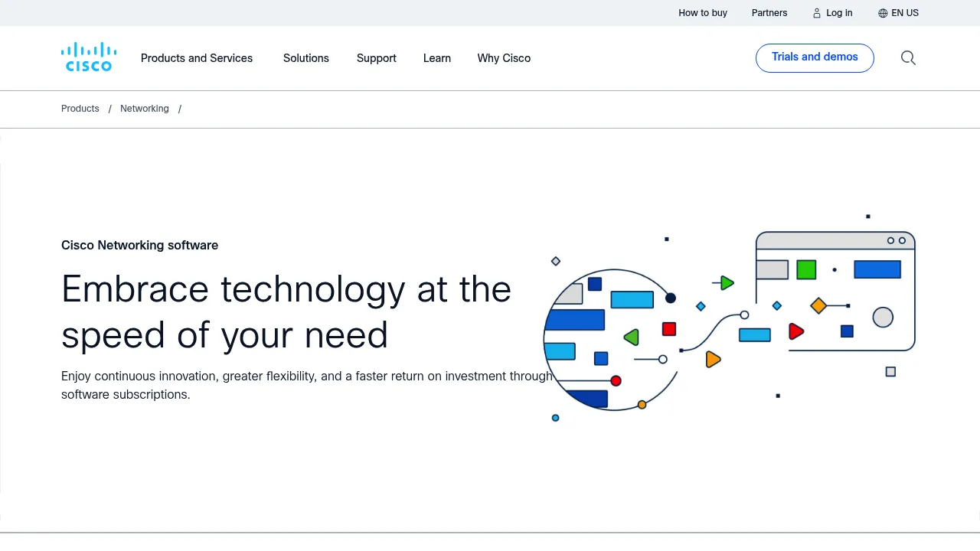Viewport: 980px width, 551px height.
Task: Go to Products breadcrumb
Action: coord(80,109)
